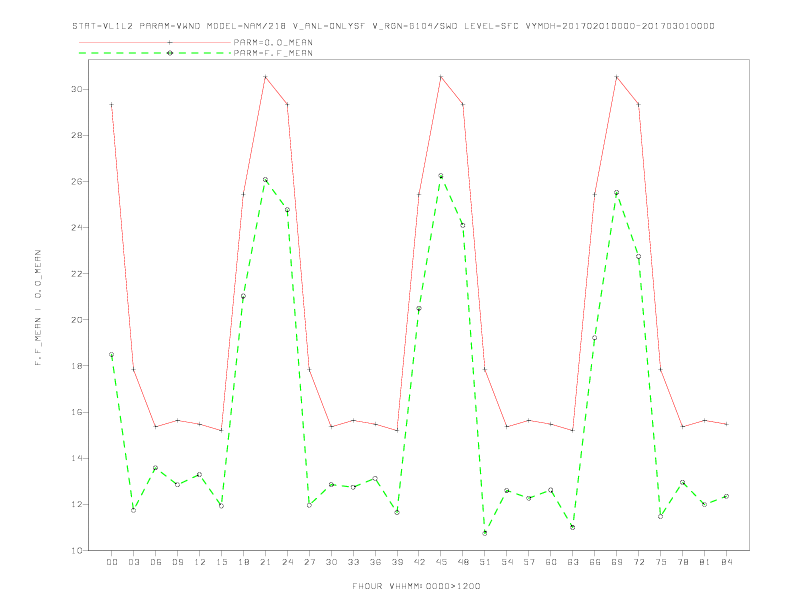Click x-axis tick label 66
The image size is (792, 612).
[595, 562]
